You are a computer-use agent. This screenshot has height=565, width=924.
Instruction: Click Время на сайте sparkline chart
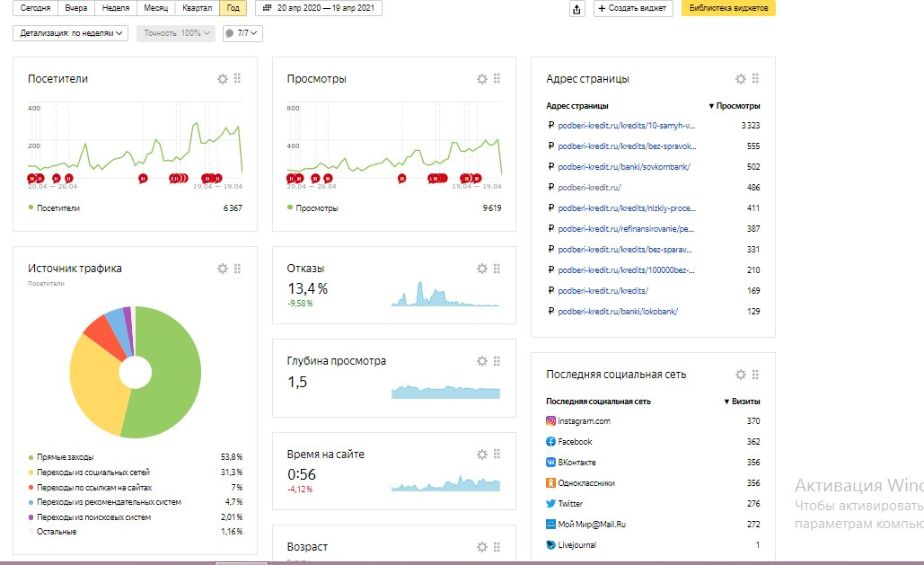coord(445,482)
